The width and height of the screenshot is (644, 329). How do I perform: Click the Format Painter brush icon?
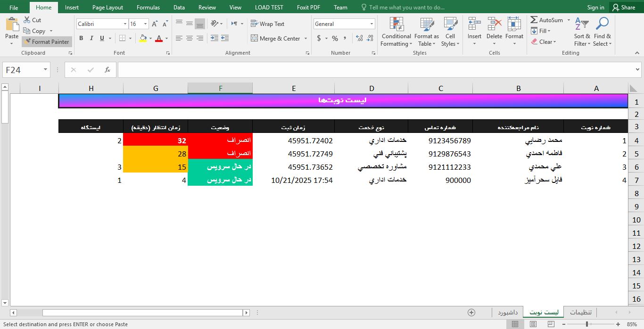[x=27, y=42]
